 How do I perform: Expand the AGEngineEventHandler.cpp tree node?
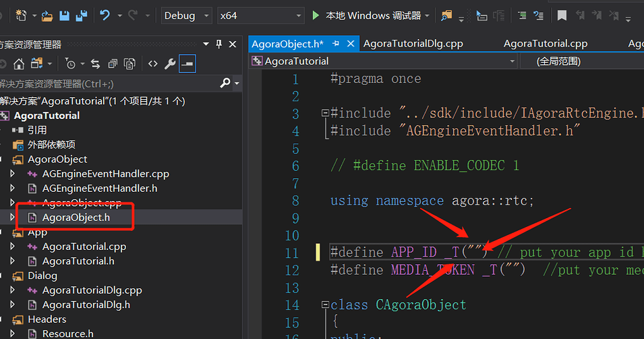[x=13, y=174]
